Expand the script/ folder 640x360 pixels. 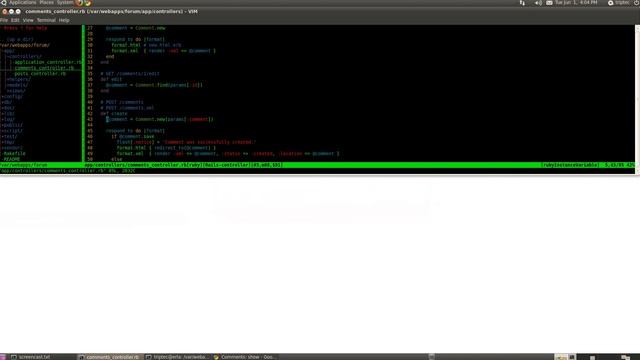(12, 131)
